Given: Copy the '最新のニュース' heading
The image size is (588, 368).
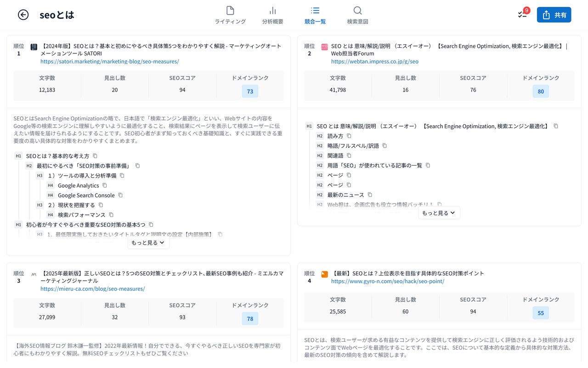Looking at the screenshot, I should pos(370,195).
